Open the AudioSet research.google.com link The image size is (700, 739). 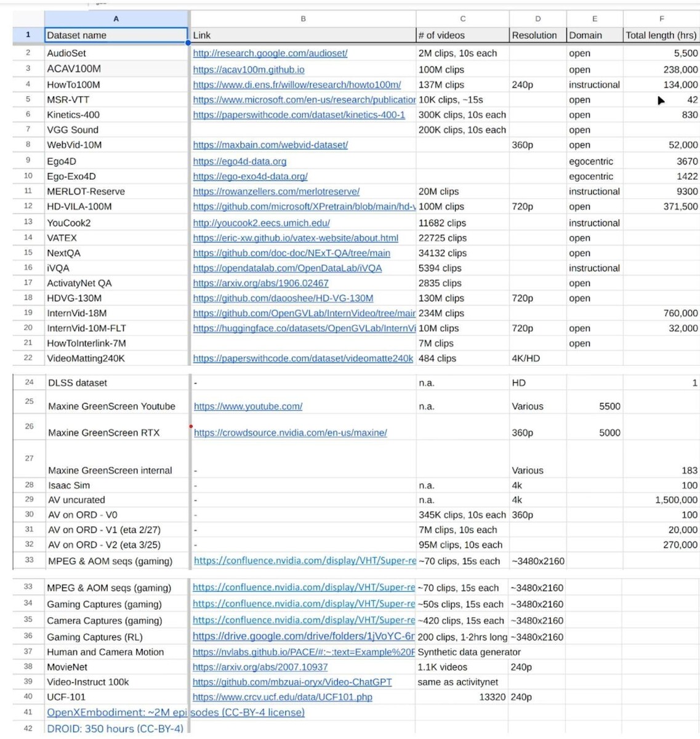(270, 54)
